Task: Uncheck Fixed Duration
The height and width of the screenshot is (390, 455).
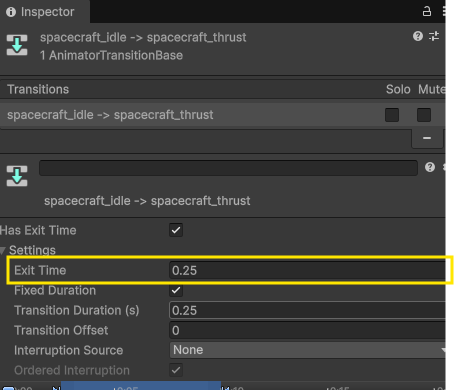Action: (176, 290)
